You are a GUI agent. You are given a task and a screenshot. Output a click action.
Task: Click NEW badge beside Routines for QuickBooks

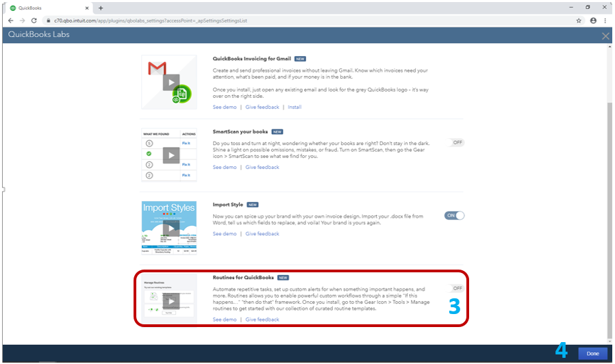tap(283, 278)
